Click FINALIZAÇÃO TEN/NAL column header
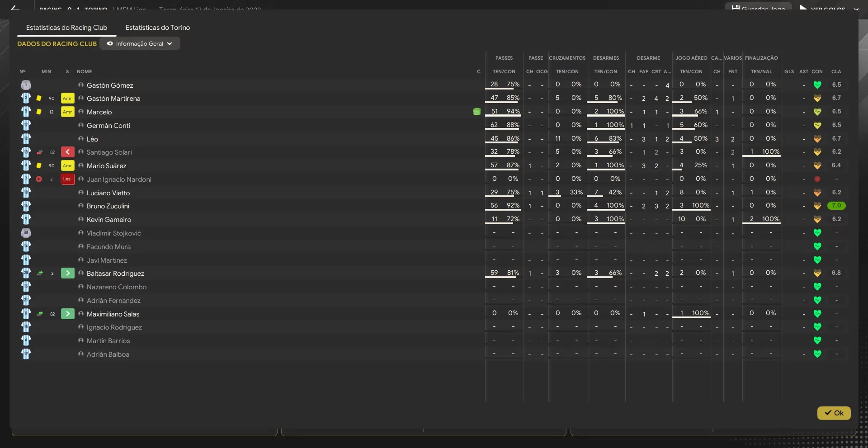Image resolution: width=868 pixels, height=448 pixels. (761, 71)
